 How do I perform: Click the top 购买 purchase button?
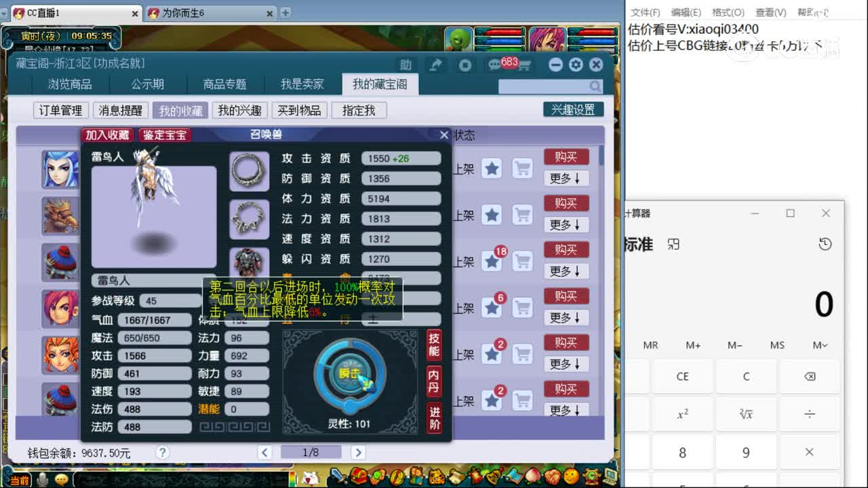pyautogui.click(x=566, y=157)
